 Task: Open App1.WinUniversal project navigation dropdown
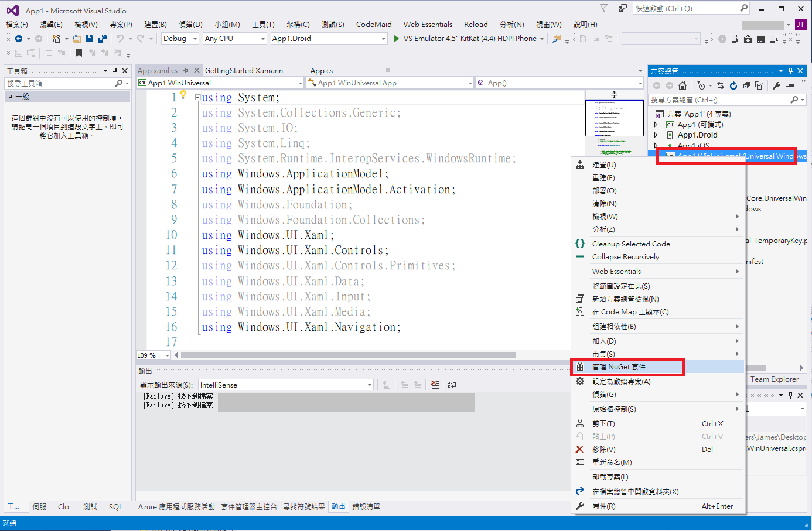pyautogui.click(x=220, y=83)
